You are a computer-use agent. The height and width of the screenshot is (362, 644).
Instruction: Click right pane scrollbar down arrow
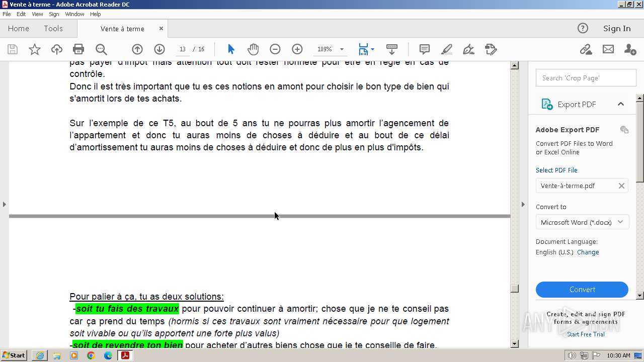point(640,296)
